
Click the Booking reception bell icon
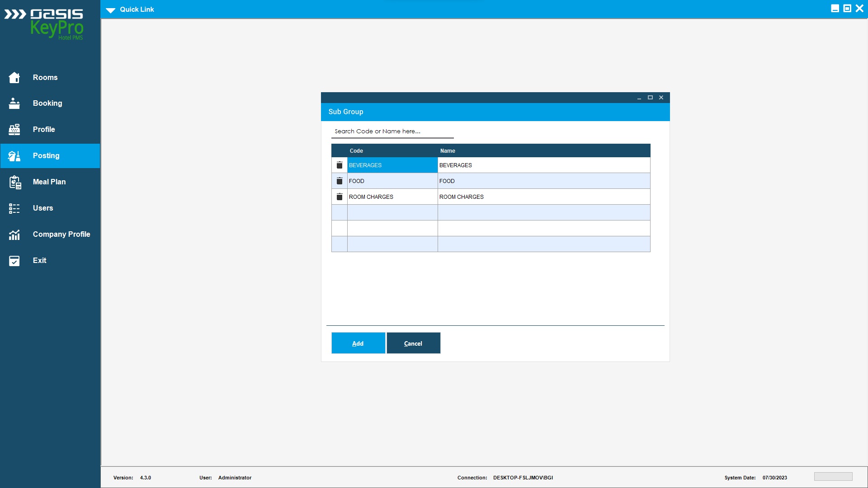14,103
